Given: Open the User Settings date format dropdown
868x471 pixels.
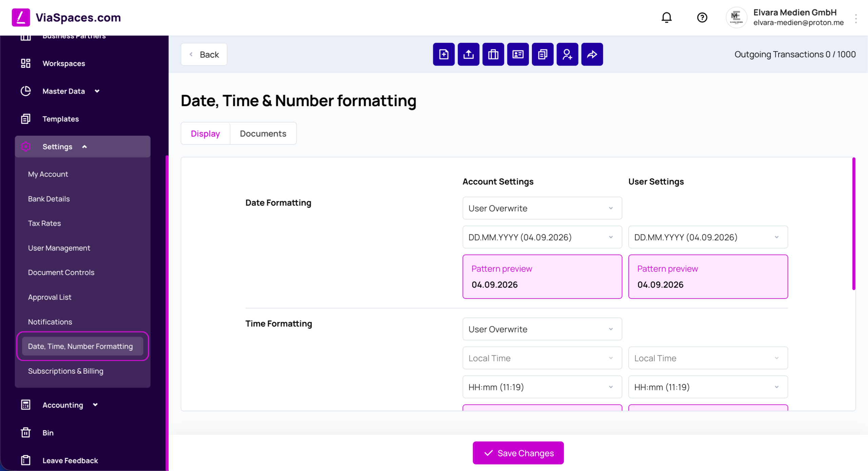Looking at the screenshot, I should 708,237.
